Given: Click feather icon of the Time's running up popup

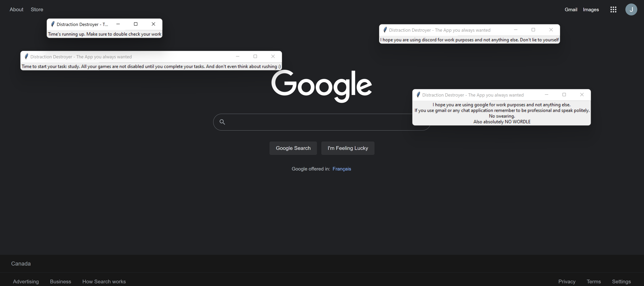Looking at the screenshot, I should pos(52,24).
